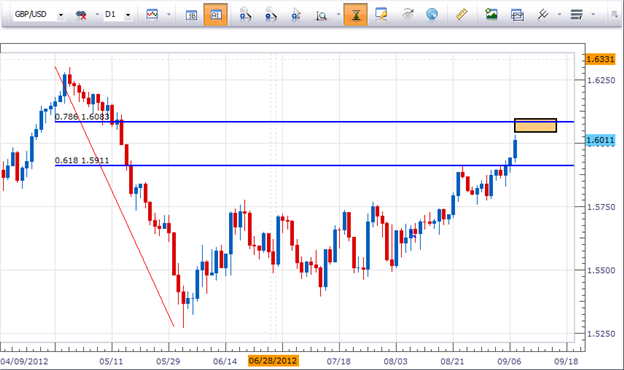Click the vertical scale zoom icon
This screenshot has height=370, width=624.
321,15
